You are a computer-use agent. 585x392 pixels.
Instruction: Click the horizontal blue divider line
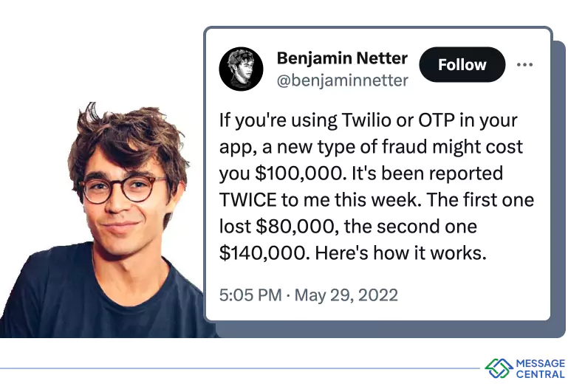[240, 368]
